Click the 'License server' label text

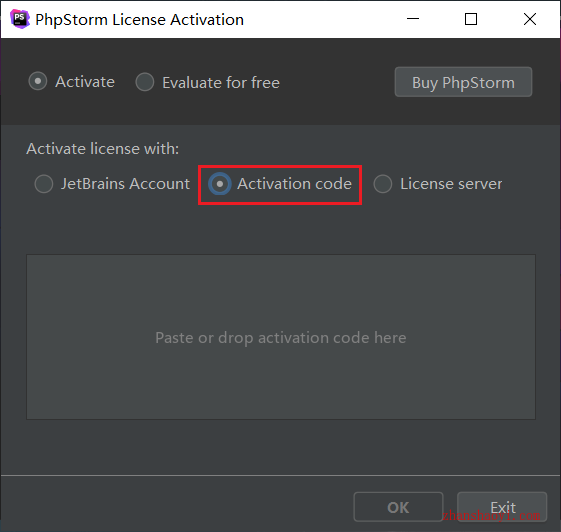coord(451,184)
